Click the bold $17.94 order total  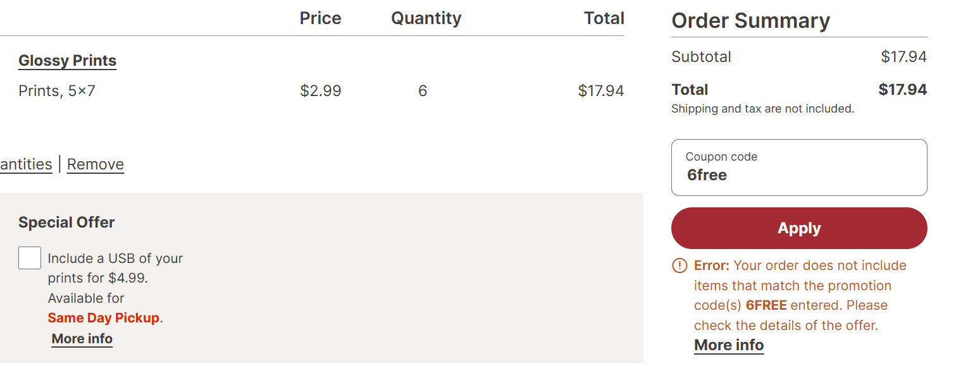pyautogui.click(x=902, y=90)
